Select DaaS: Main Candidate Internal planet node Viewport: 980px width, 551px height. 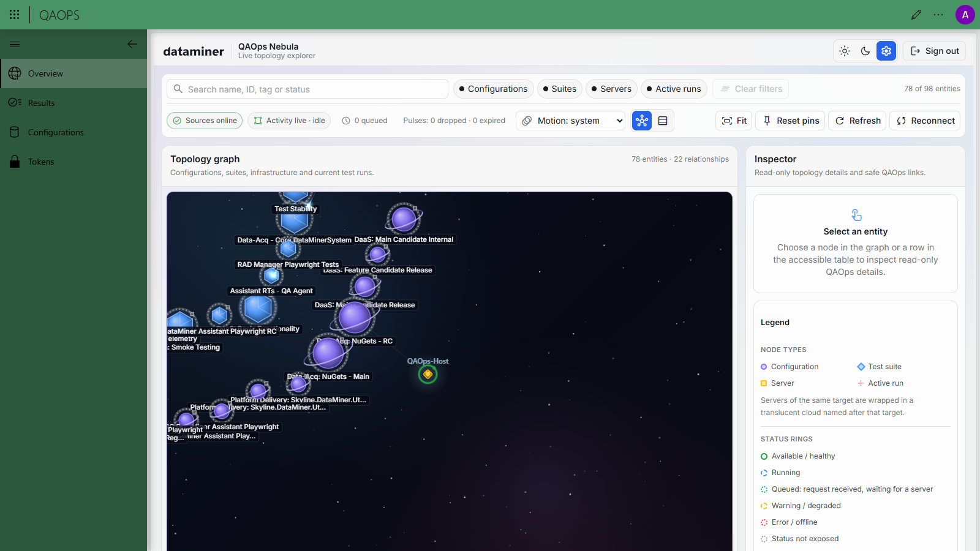coord(404,219)
